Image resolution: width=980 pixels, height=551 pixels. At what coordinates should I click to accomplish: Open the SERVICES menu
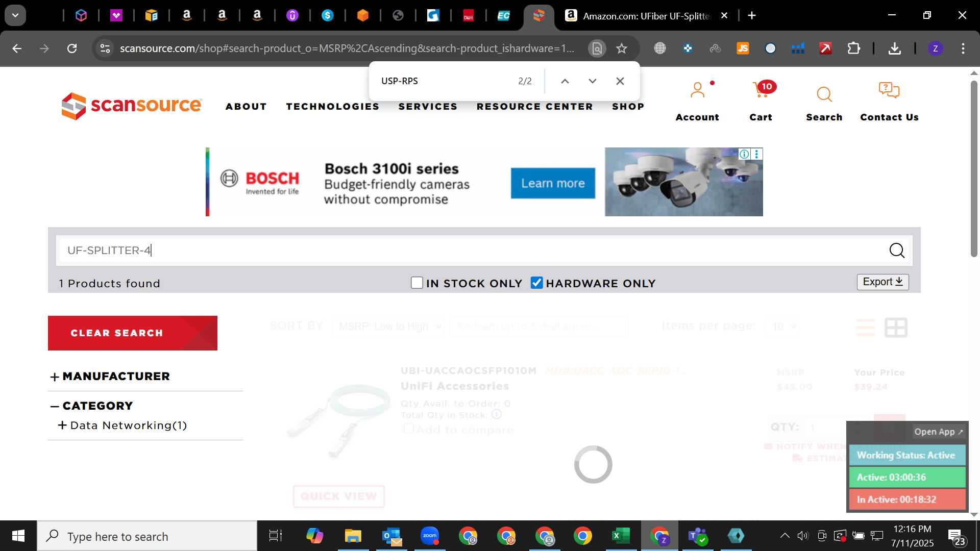coord(428,106)
